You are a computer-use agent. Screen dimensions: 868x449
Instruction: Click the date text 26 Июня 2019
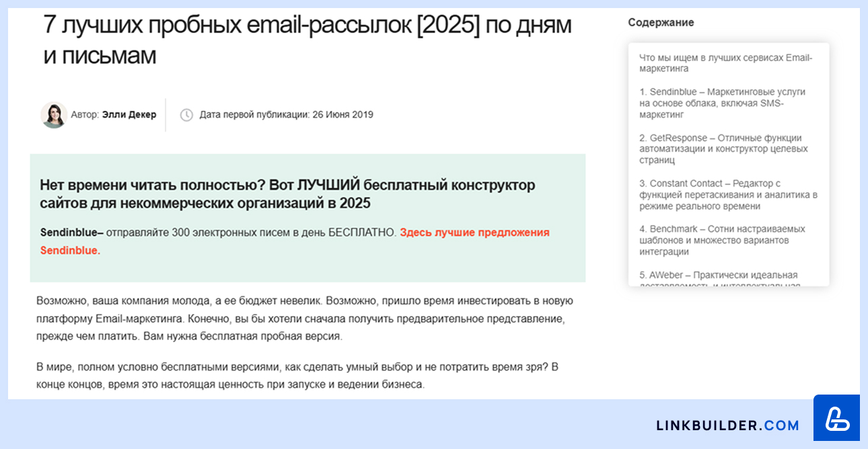point(342,115)
